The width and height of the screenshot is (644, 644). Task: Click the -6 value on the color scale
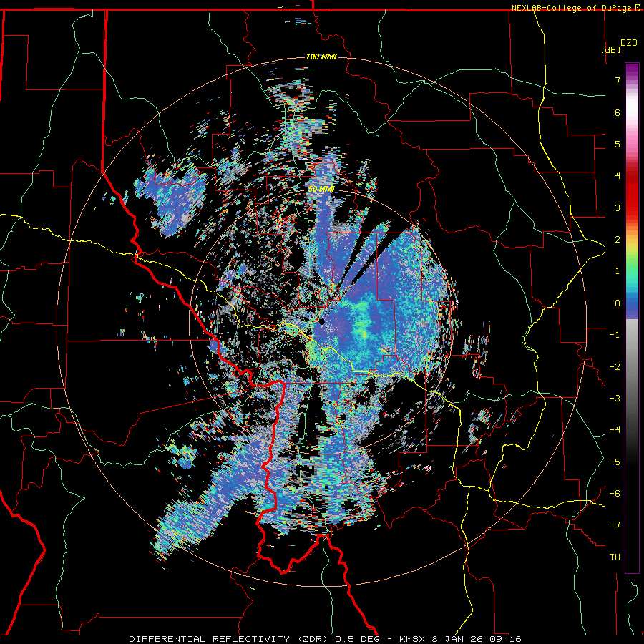(615, 494)
